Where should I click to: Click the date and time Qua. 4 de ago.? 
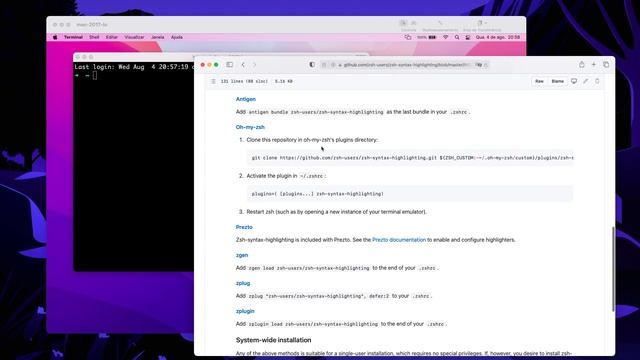(x=498, y=37)
